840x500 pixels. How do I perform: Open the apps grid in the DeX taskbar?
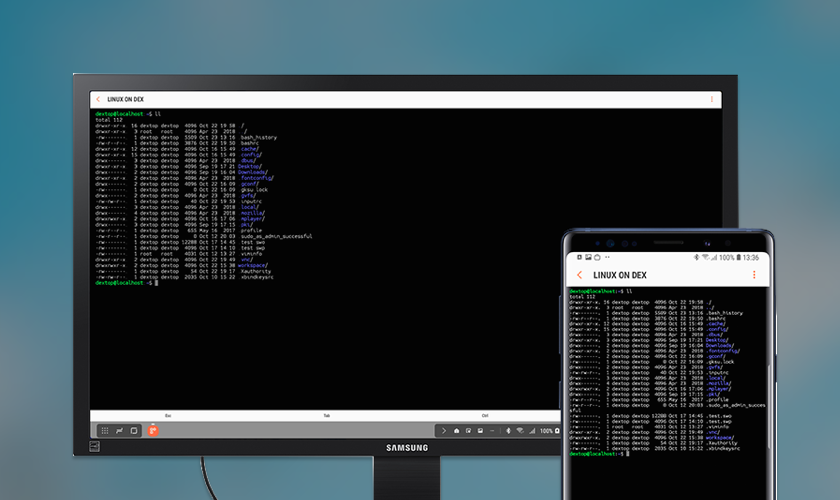105,430
